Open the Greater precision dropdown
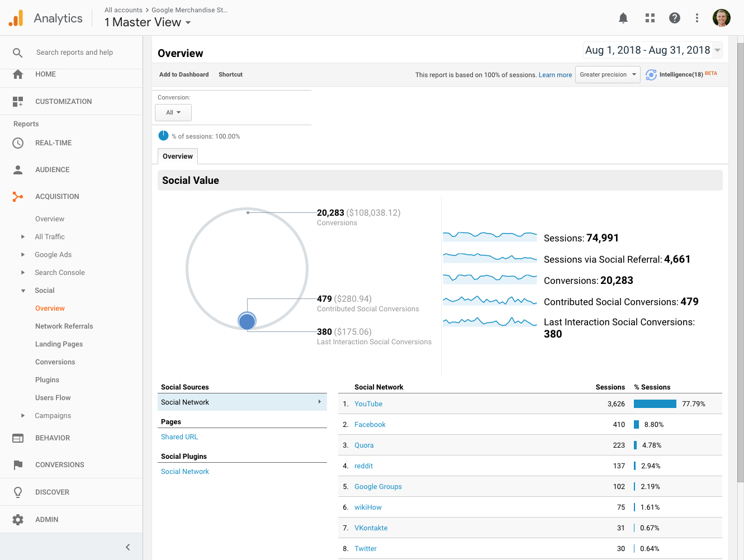Image resolution: width=744 pixels, height=560 pixels. pyautogui.click(x=608, y=75)
